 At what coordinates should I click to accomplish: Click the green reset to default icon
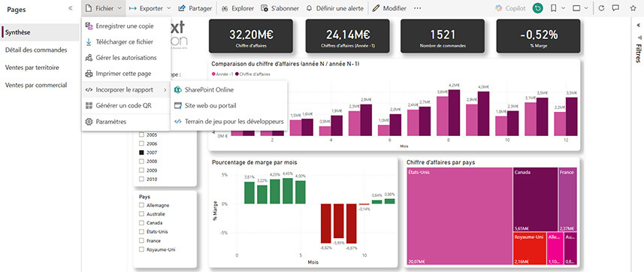[537, 8]
